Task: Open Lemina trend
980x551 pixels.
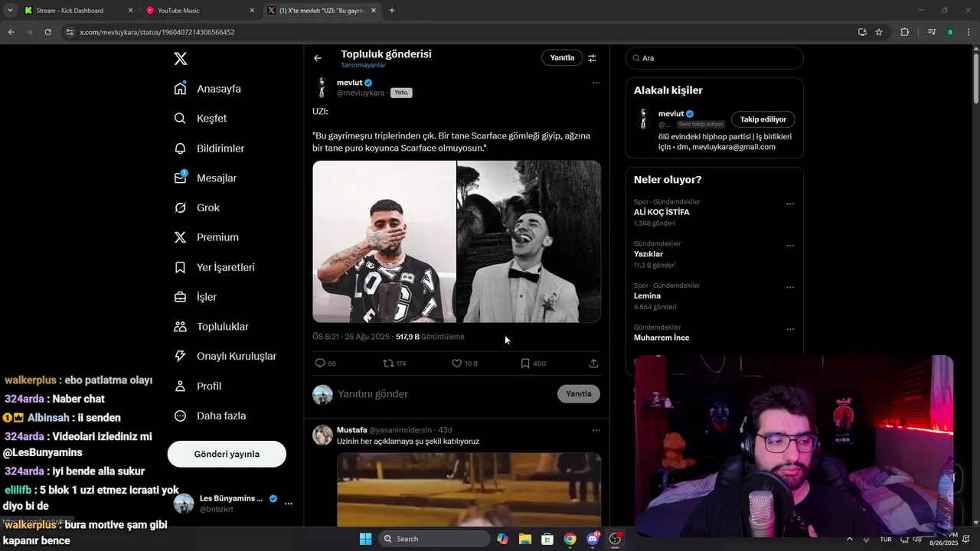Action: [x=647, y=296]
